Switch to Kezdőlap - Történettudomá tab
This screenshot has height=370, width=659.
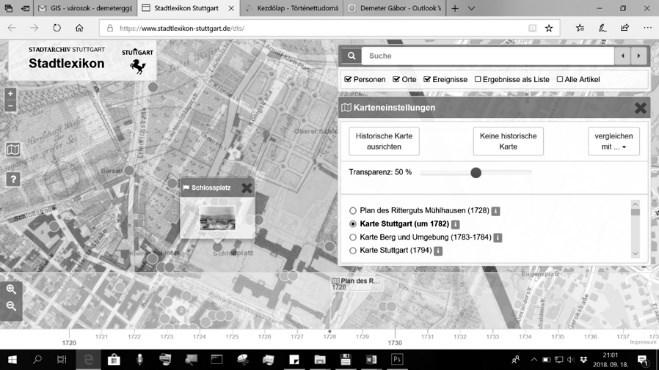(293, 8)
